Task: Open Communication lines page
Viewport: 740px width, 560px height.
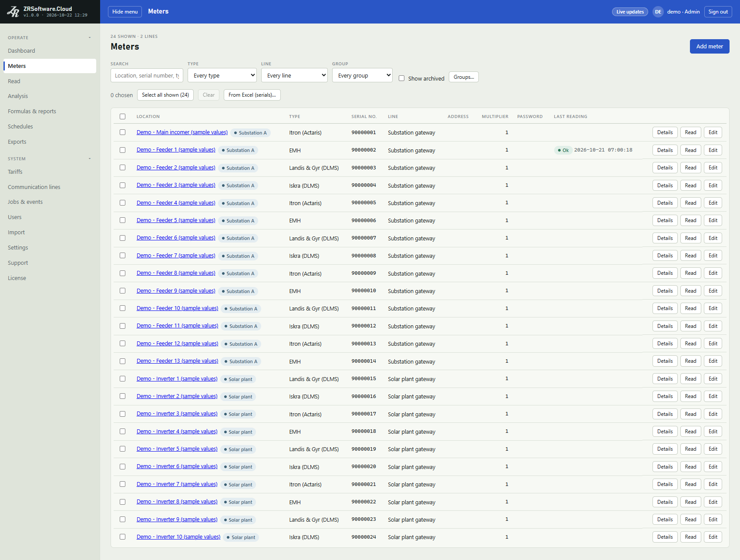Action: (x=50, y=187)
